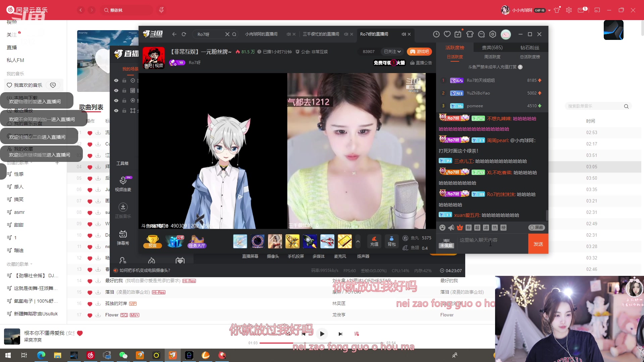Claim the 免费可领1火箭 free rocket
The height and width of the screenshot is (362, 644).
(x=389, y=63)
